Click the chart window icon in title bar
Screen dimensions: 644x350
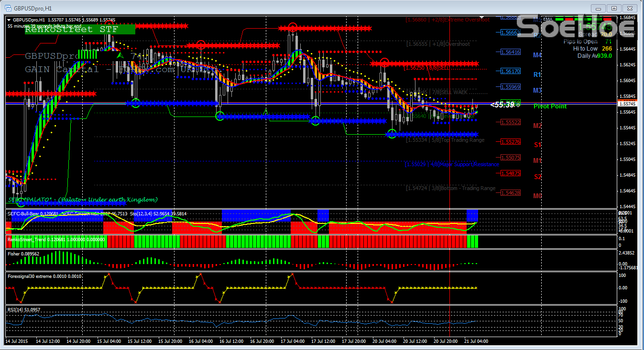pos(8,8)
